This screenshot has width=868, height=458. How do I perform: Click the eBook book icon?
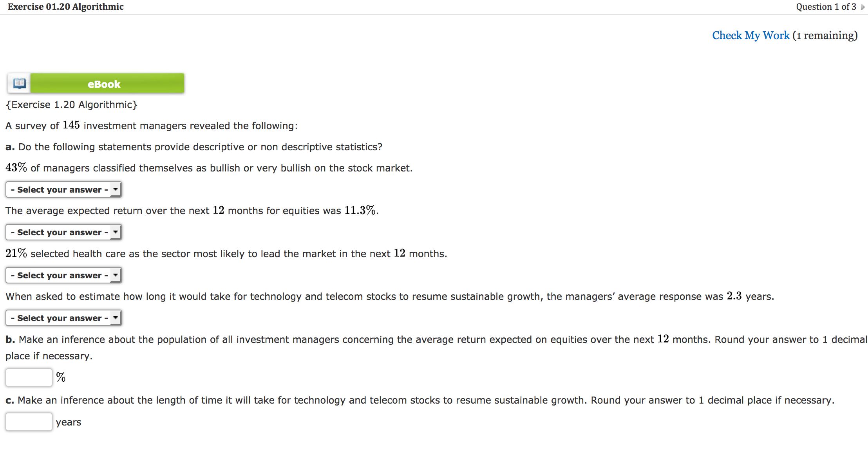coord(19,83)
